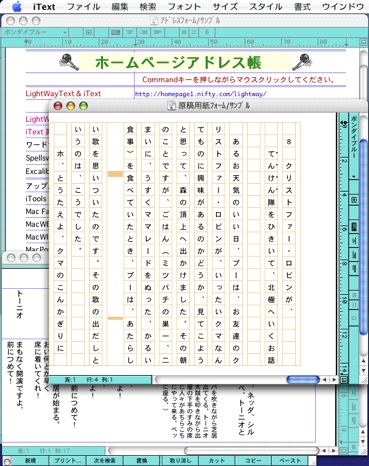Open the 検索 menu
The width and height of the screenshot is (369, 466).
pyautogui.click(x=148, y=6)
